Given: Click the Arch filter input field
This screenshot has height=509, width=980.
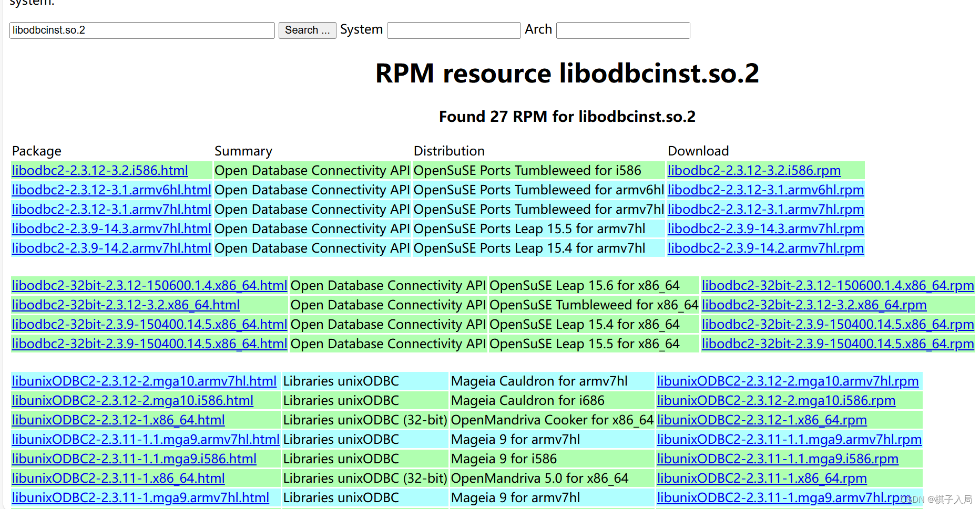Looking at the screenshot, I should click(622, 30).
